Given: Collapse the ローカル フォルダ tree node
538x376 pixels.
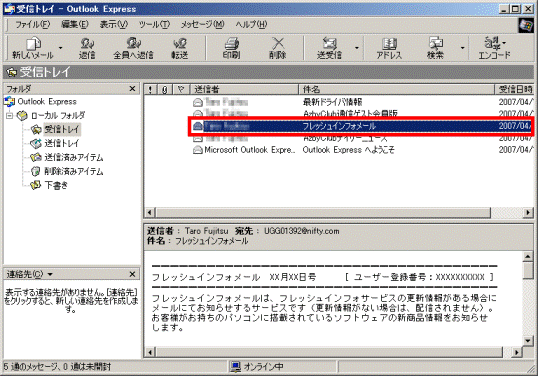Looking at the screenshot, I should (9, 116).
